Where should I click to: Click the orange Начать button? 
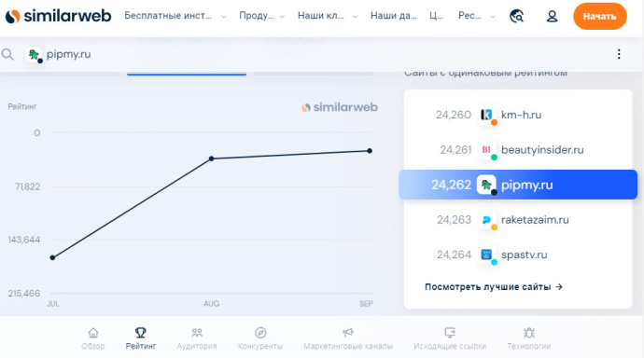(599, 17)
